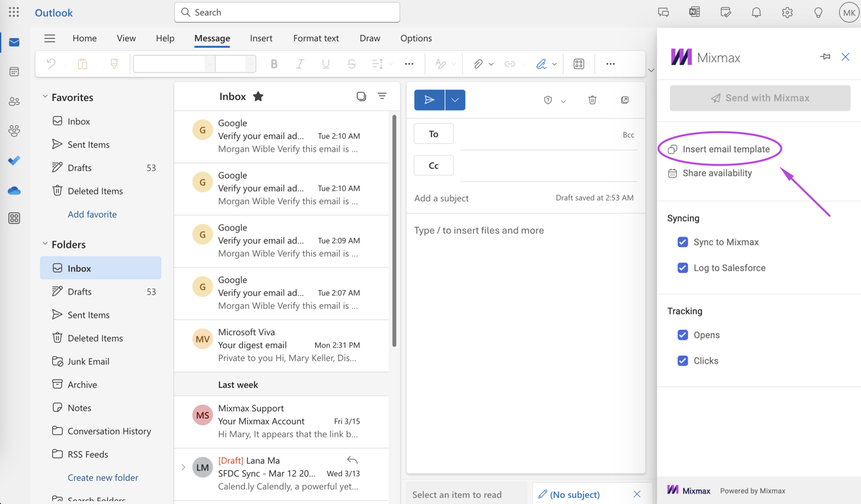861x504 pixels.
Task: Pop out the compose window via expand icon
Action: (624, 100)
